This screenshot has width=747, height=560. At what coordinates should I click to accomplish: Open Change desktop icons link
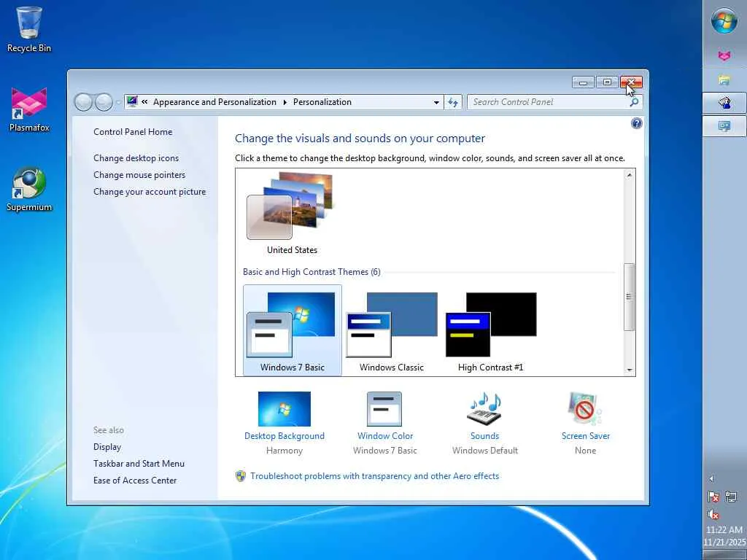[x=136, y=158]
